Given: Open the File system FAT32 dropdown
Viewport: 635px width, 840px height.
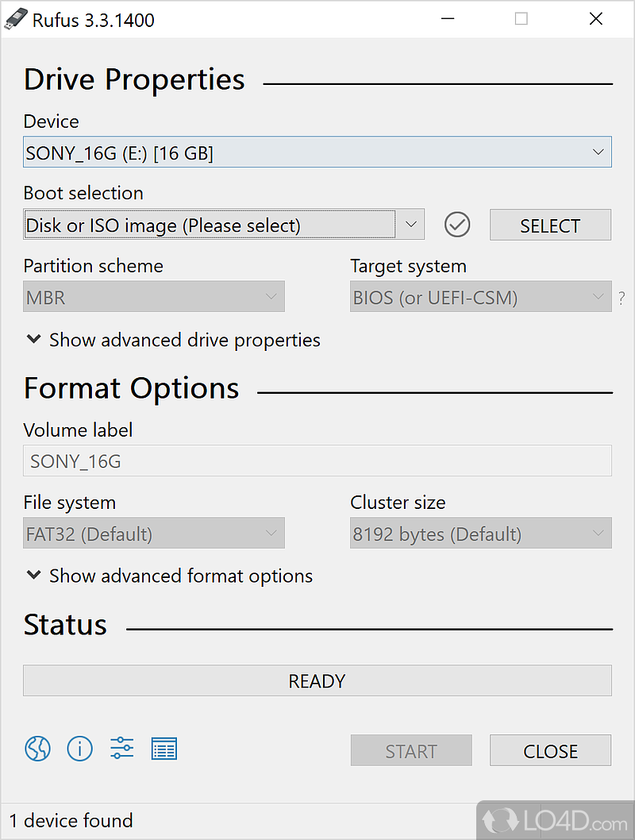Looking at the screenshot, I should click(153, 534).
